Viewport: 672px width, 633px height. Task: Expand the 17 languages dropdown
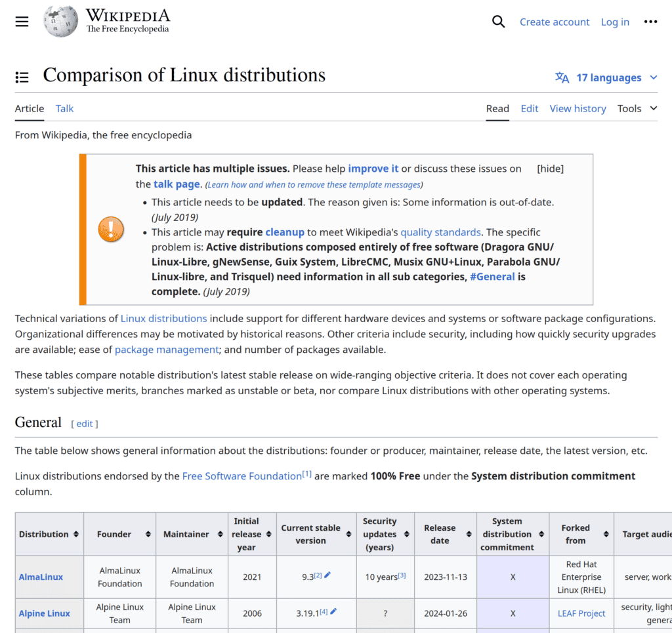606,77
